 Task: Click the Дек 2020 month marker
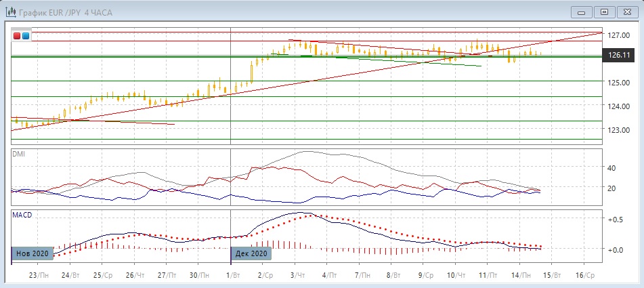coord(252,253)
